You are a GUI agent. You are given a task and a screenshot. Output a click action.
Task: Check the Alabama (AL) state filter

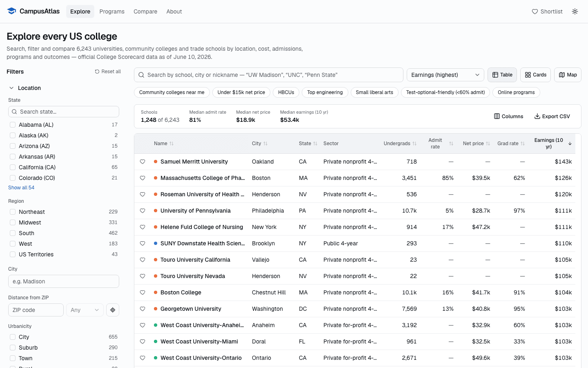point(13,125)
